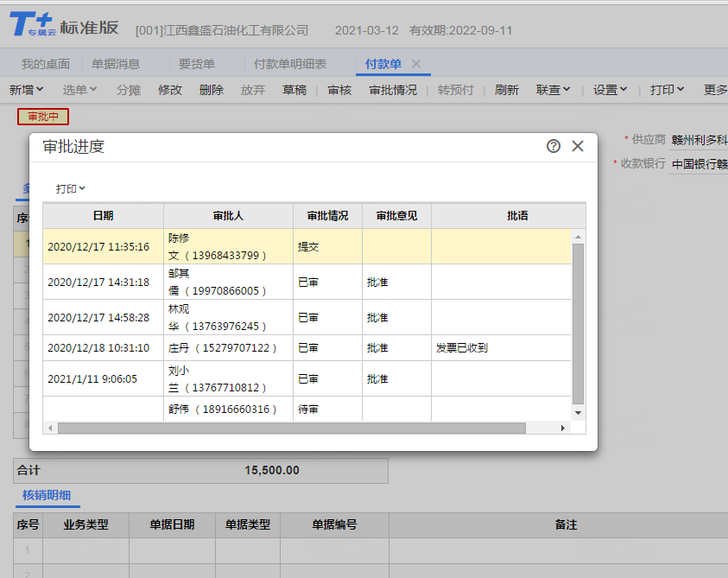This screenshot has height=578, width=728.
Task: Click the 日期 column header
Action: pyautogui.click(x=103, y=216)
